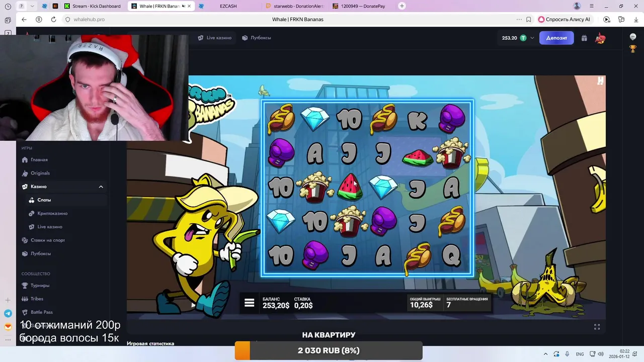
Task: Mute the Whale FRKN Bananas tab audio
Action: click(x=183, y=6)
